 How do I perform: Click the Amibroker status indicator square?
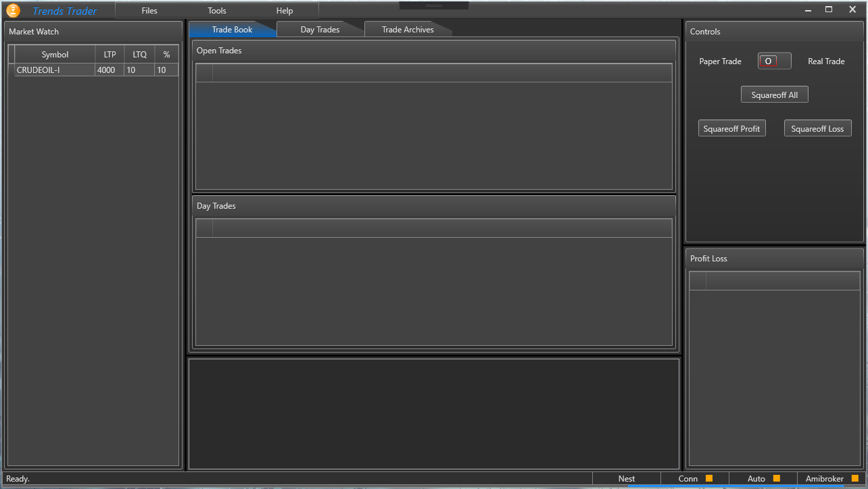[855, 478]
